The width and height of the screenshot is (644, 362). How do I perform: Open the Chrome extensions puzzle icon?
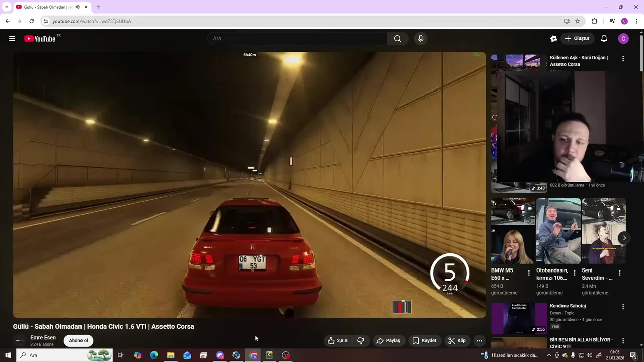pos(595,21)
